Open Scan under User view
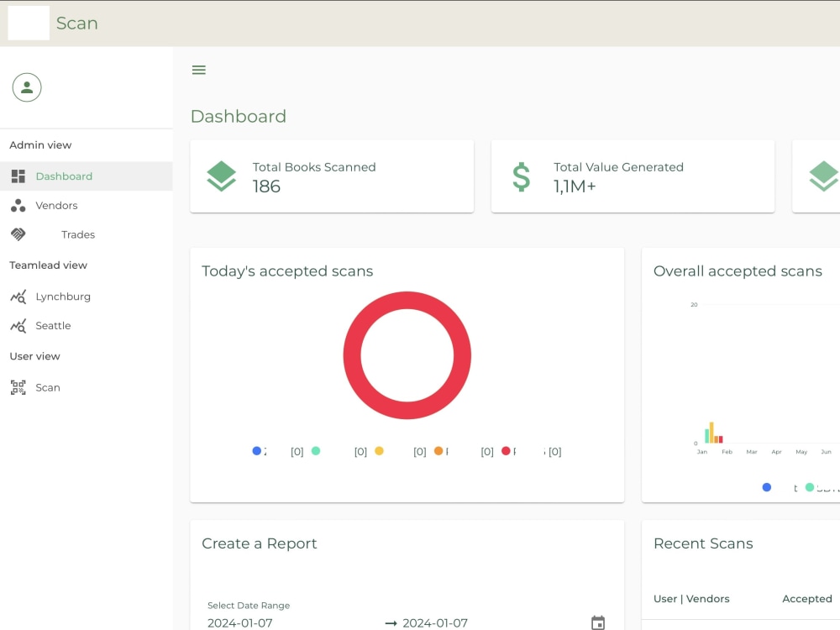This screenshot has height=630, width=840. coord(87,387)
